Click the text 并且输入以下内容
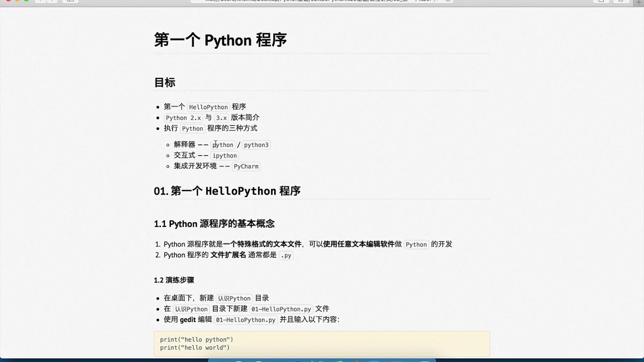This screenshot has height=362, width=644. click(x=308, y=320)
